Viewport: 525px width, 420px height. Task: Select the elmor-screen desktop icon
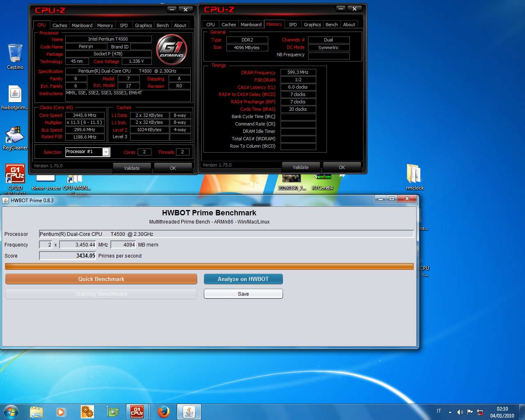click(x=46, y=183)
